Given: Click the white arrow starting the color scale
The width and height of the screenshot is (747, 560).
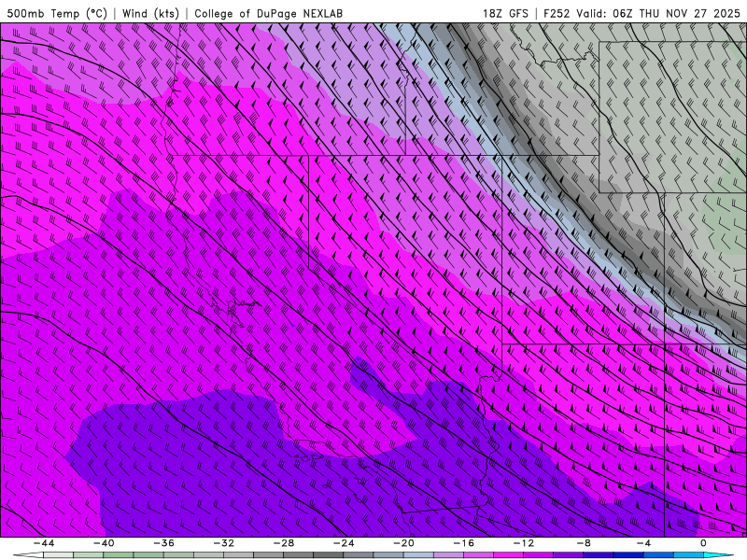Looking at the screenshot, I should click(x=28, y=555).
